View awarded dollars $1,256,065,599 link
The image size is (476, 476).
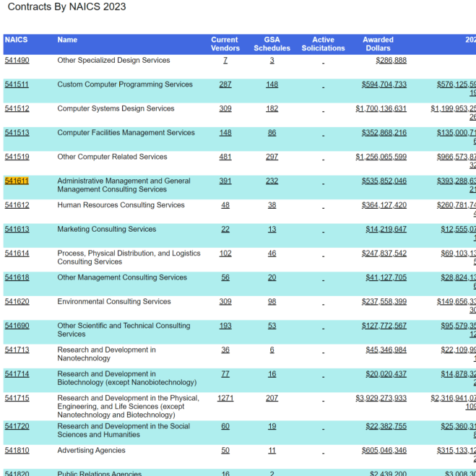click(x=381, y=157)
